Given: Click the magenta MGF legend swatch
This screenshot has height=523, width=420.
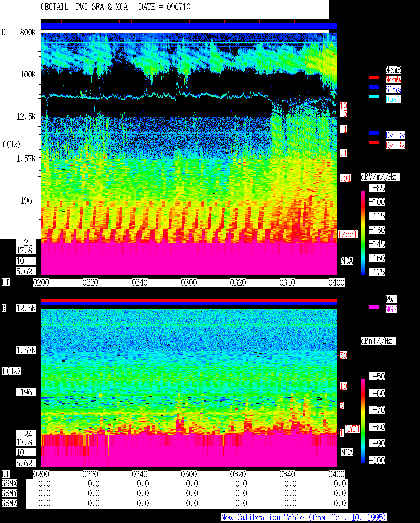Looking at the screenshot, I should click(374, 307).
